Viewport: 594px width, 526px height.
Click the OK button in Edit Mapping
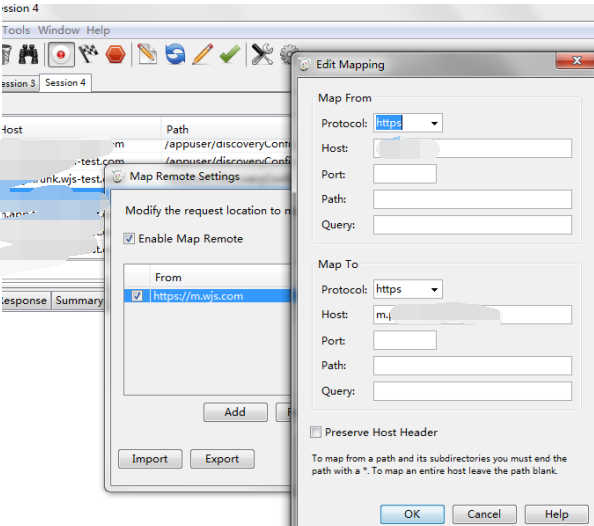pyautogui.click(x=412, y=514)
